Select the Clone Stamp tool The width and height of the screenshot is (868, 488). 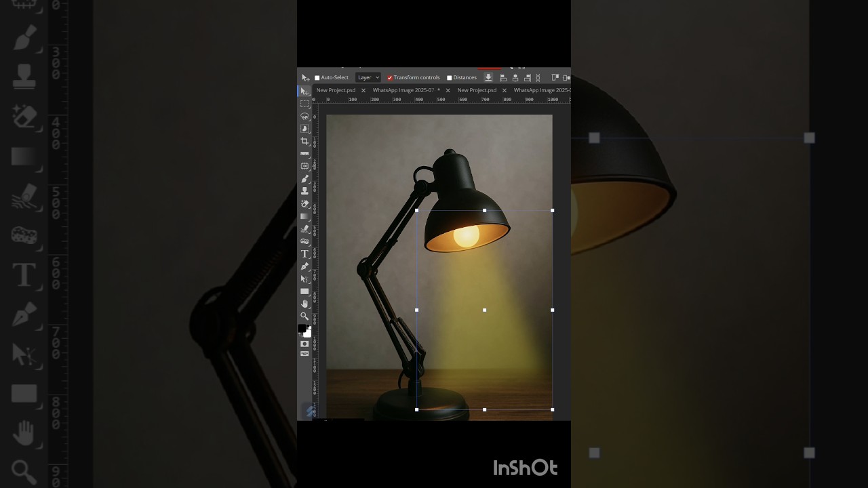[304, 191]
